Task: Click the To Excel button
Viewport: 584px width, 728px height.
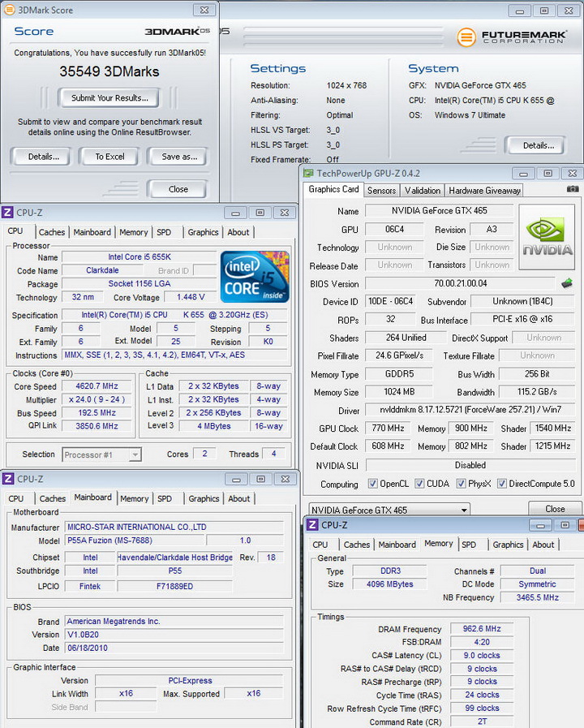Action: pos(109,157)
